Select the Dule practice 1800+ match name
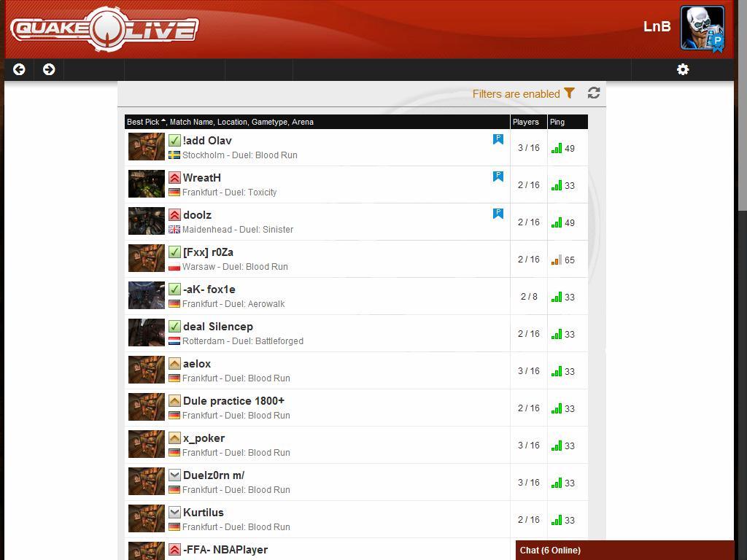 (x=234, y=400)
